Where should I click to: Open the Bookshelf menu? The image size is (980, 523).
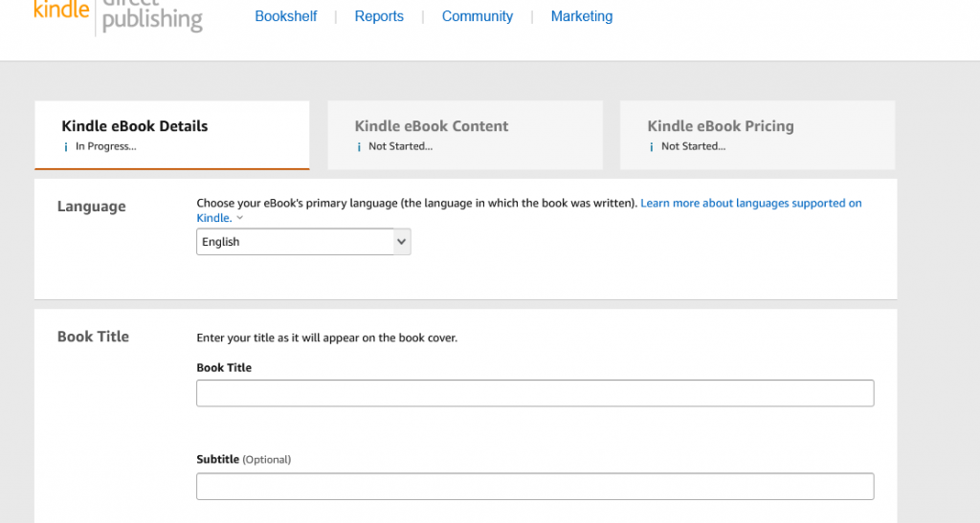coord(285,16)
